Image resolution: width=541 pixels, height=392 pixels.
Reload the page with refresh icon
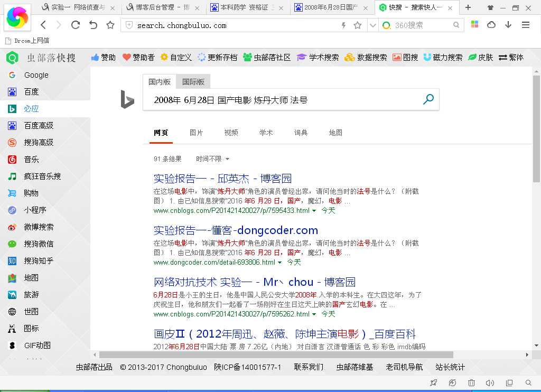[x=76, y=25]
